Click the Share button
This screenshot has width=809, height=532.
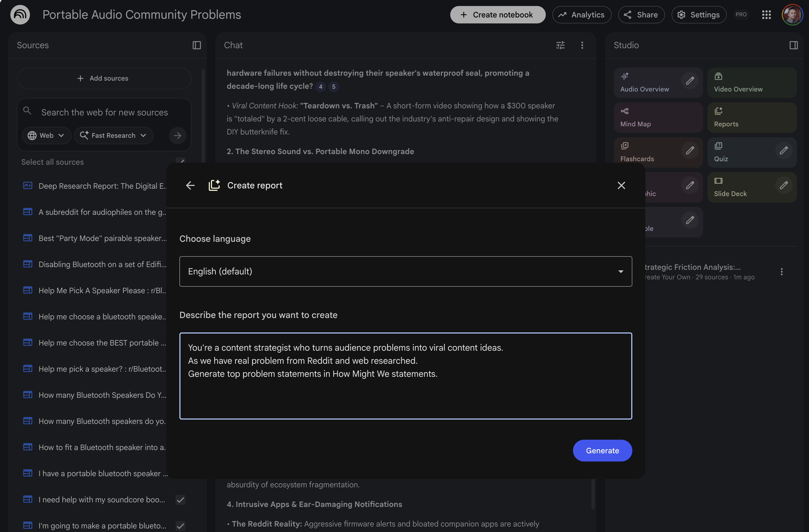click(641, 15)
